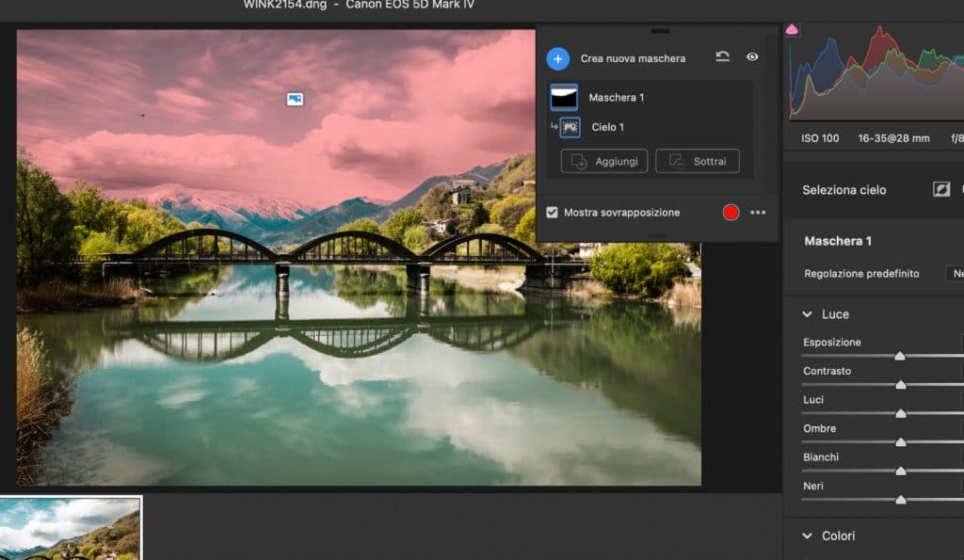Click the Maschera 1 list entry text
The image size is (964, 560).
click(616, 97)
